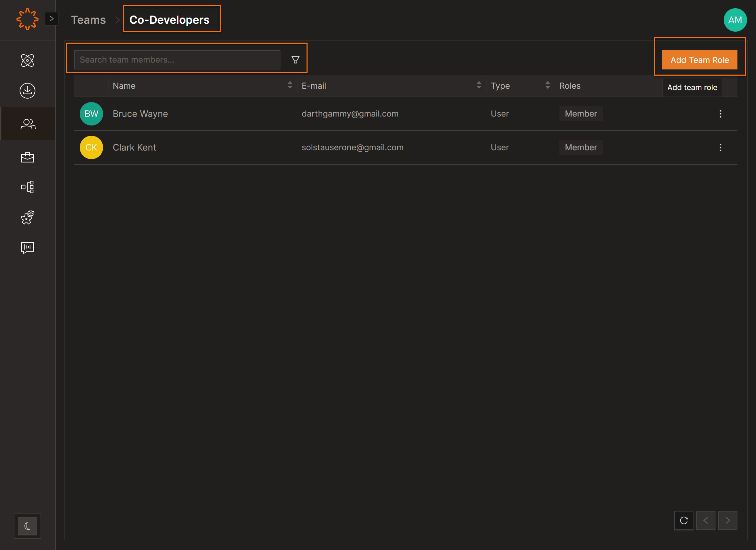The height and width of the screenshot is (550, 756).
Task: Expand the sidebar with chevron button
Action: [52, 19]
